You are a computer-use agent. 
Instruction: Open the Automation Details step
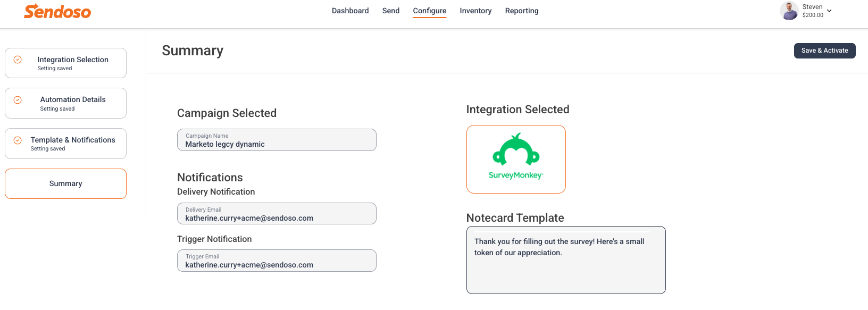tap(65, 103)
